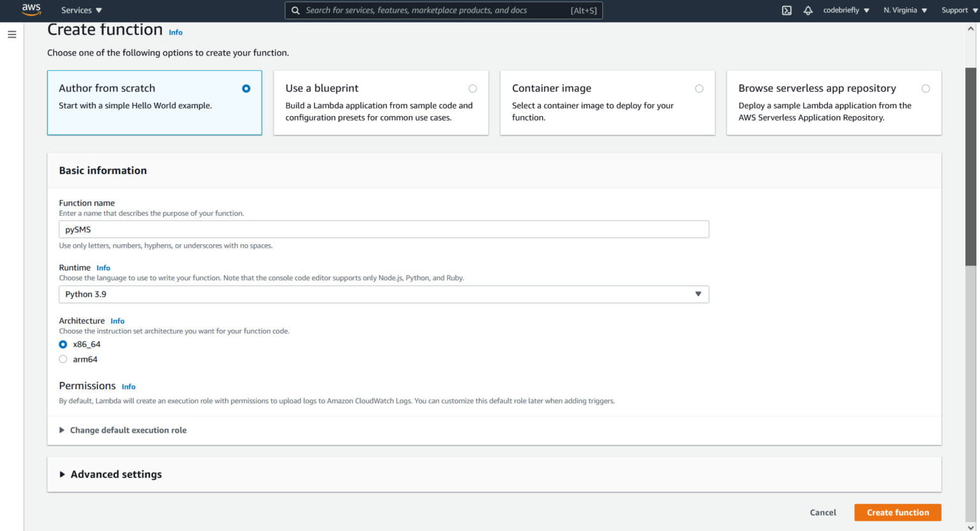Open the navigation sidebar via hamburger icon
The image size is (980, 531).
click(x=11, y=34)
